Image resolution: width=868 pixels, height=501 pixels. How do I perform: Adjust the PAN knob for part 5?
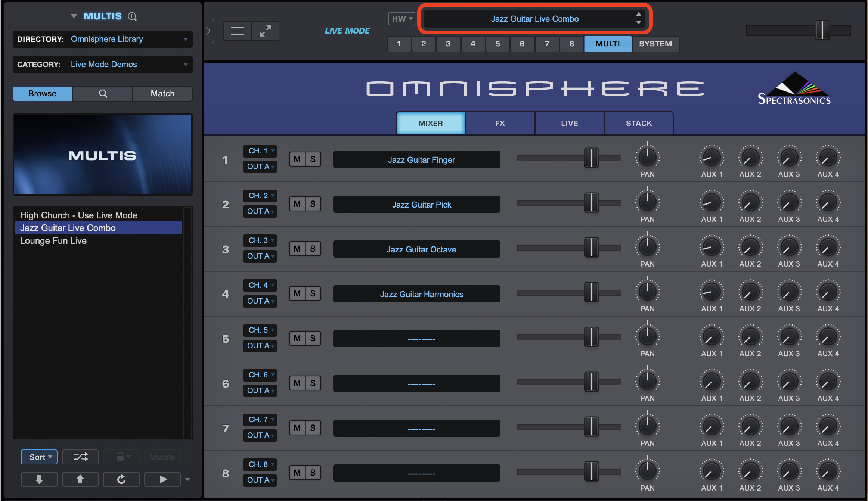pyautogui.click(x=648, y=336)
